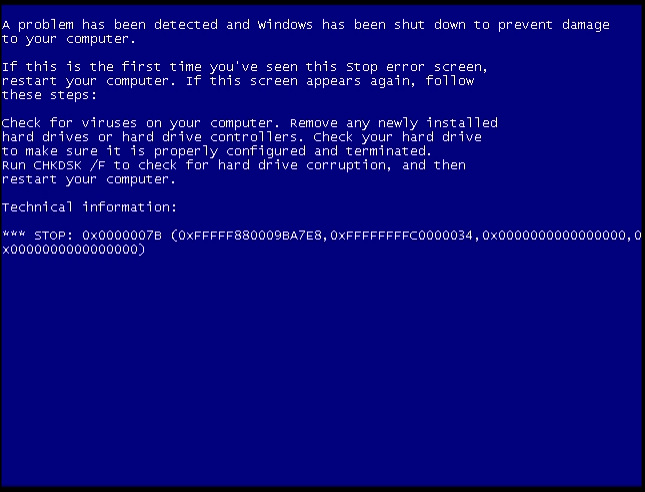Image resolution: width=645 pixels, height=492 pixels.
Task: Click the 'Remove any newly installed' phrase
Action: (x=394, y=123)
